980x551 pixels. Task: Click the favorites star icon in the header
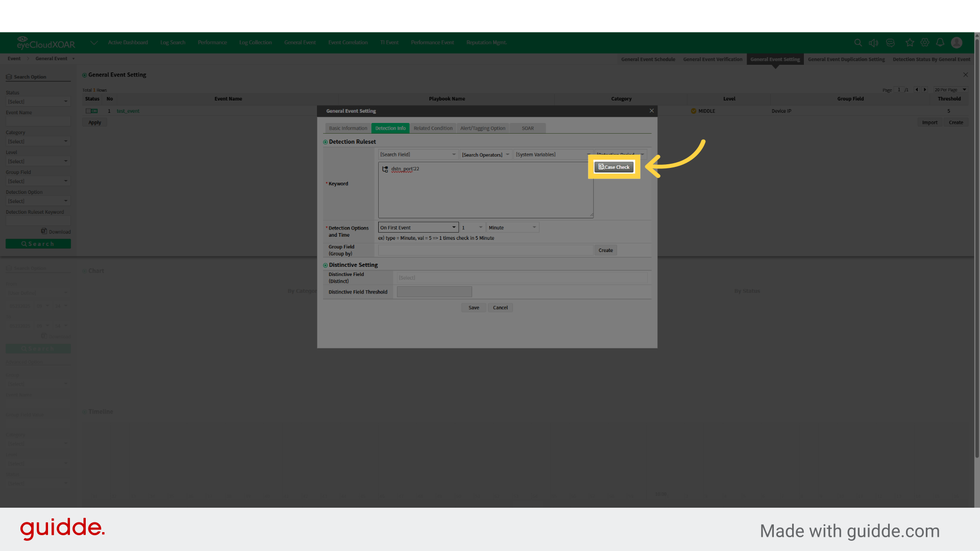tap(910, 43)
